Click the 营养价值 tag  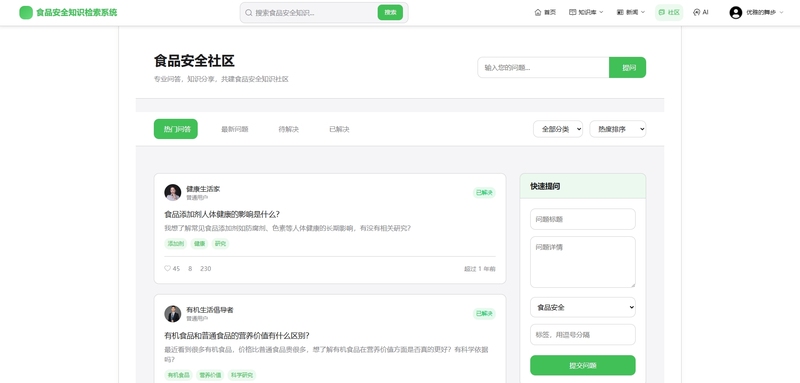pyautogui.click(x=210, y=375)
